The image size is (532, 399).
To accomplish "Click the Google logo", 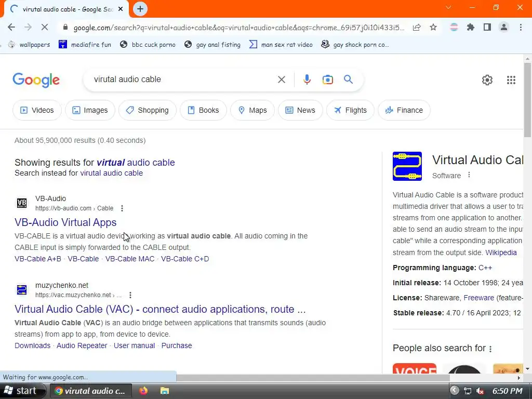I will (36, 80).
